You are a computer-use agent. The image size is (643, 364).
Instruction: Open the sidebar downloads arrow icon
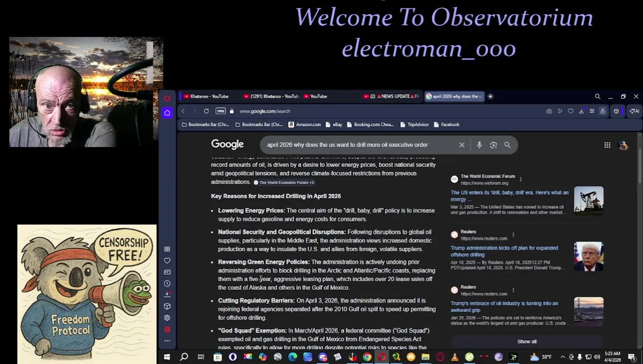click(167, 294)
